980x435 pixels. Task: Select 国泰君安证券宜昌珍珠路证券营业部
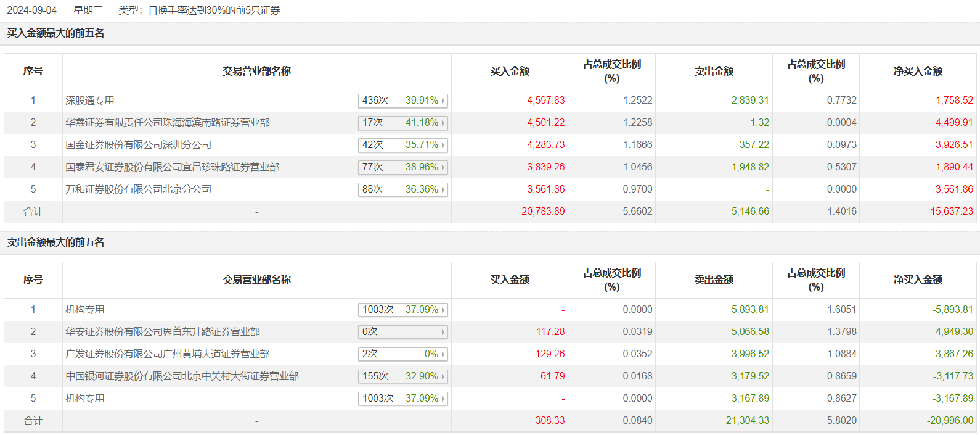point(173,167)
